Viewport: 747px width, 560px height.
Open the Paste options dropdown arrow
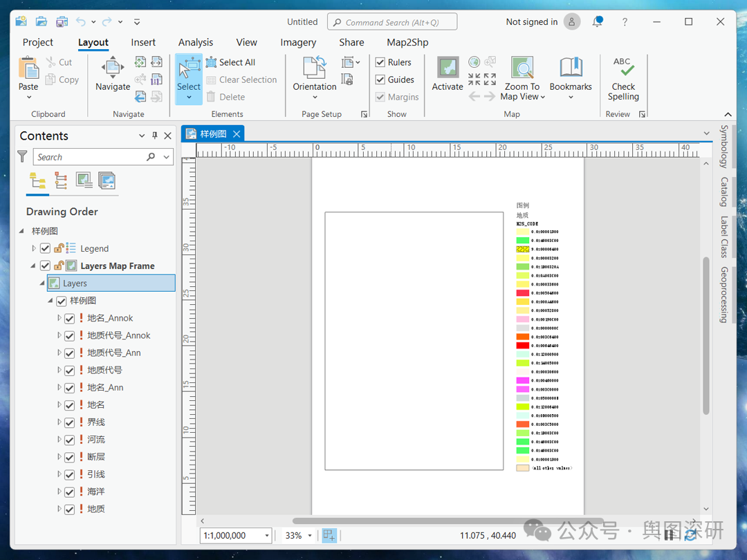(x=29, y=97)
